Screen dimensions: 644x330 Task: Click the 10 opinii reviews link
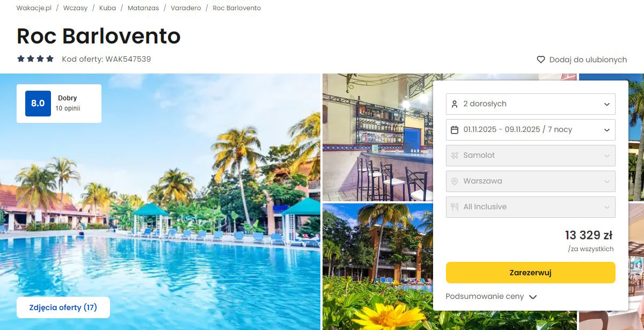point(68,108)
